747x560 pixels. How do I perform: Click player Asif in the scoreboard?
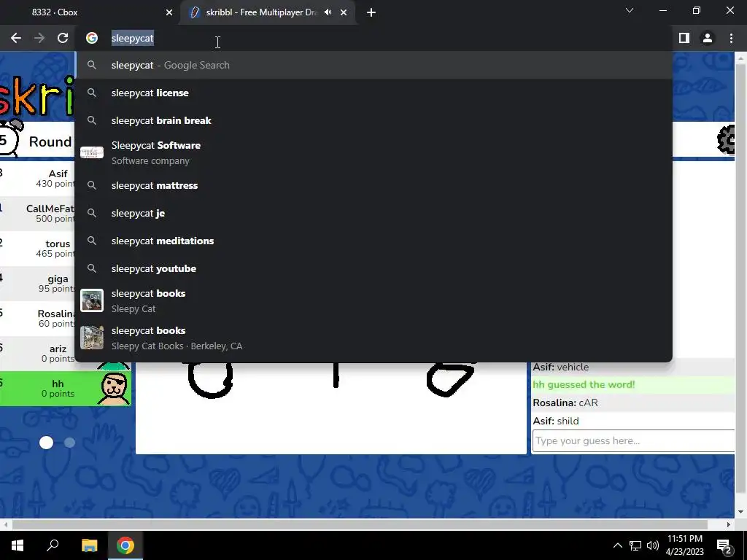click(x=37, y=179)
